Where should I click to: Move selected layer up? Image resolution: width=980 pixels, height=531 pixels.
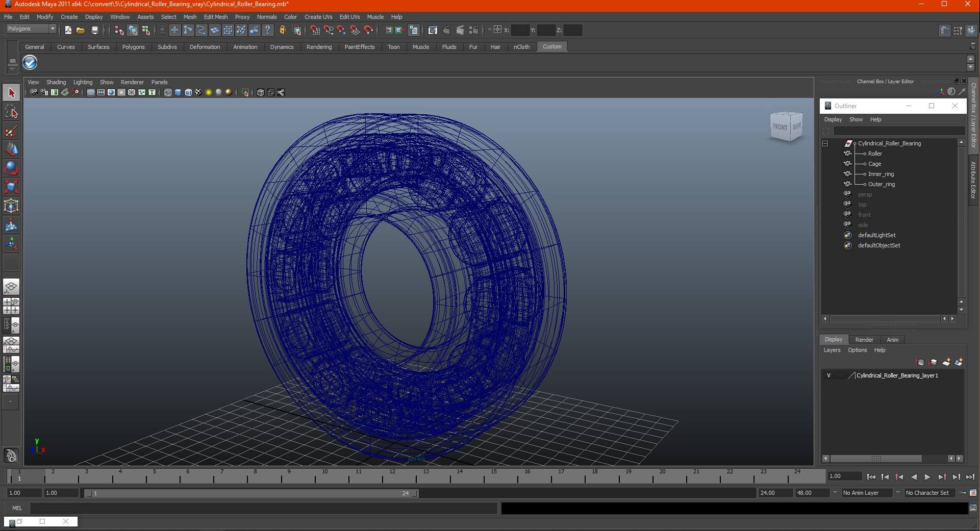click(x=920, y=362)
